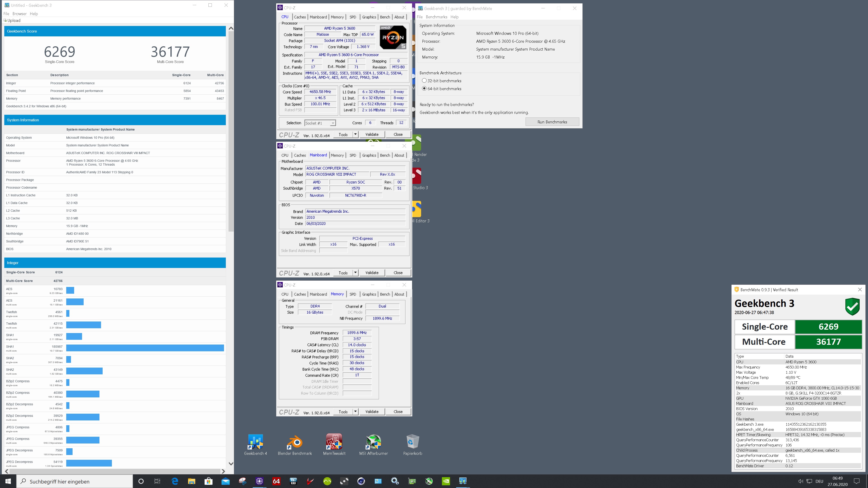The width and height of the screenshot is (868, 488).
Task: Open Help menu in BenchMate Geekbench window
Action: 454,17
